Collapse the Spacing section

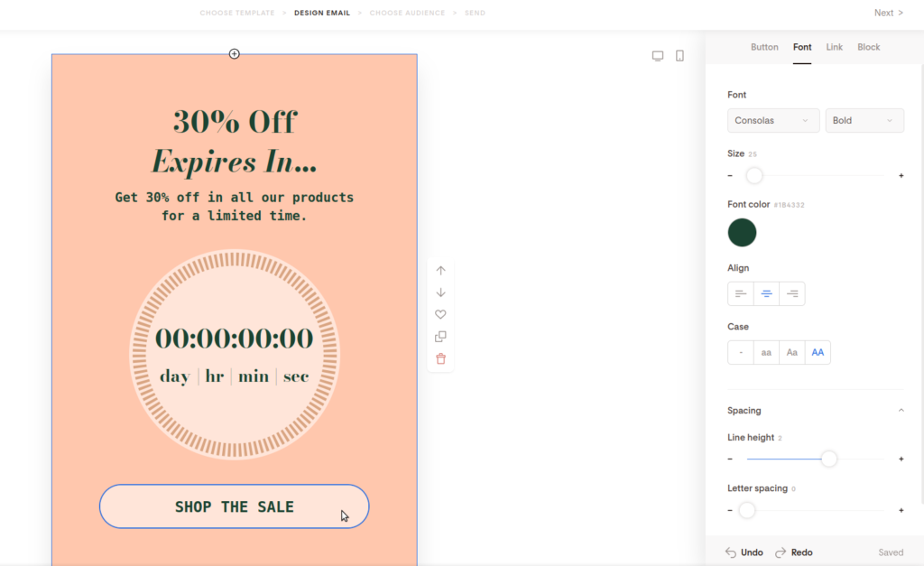click(x=901, y=411)
